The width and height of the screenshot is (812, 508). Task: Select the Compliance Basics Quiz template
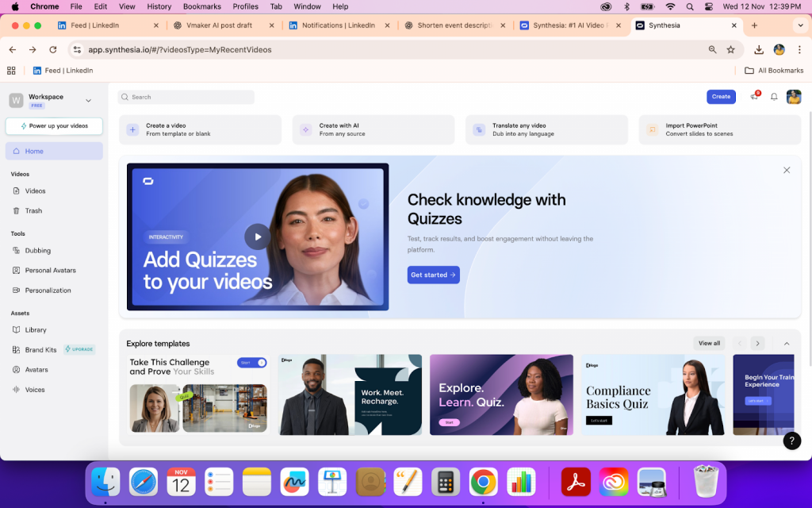[x=653, y=394]
